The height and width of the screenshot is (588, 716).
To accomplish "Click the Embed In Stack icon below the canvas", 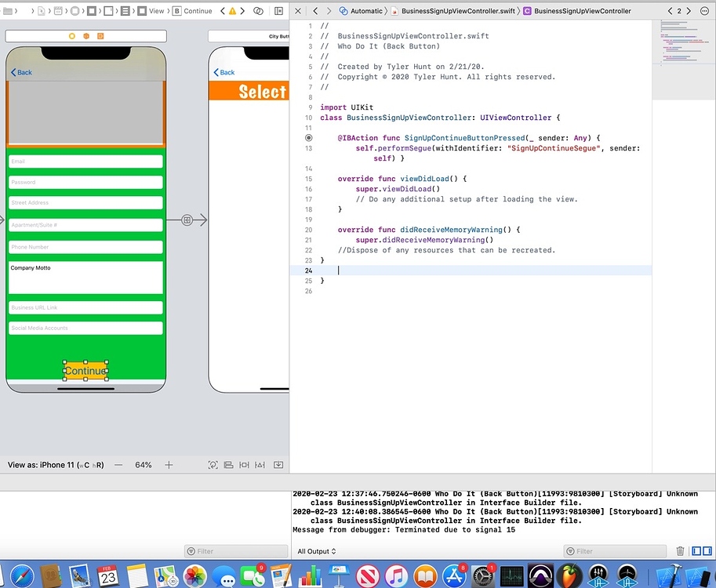I will coord(228,464).
